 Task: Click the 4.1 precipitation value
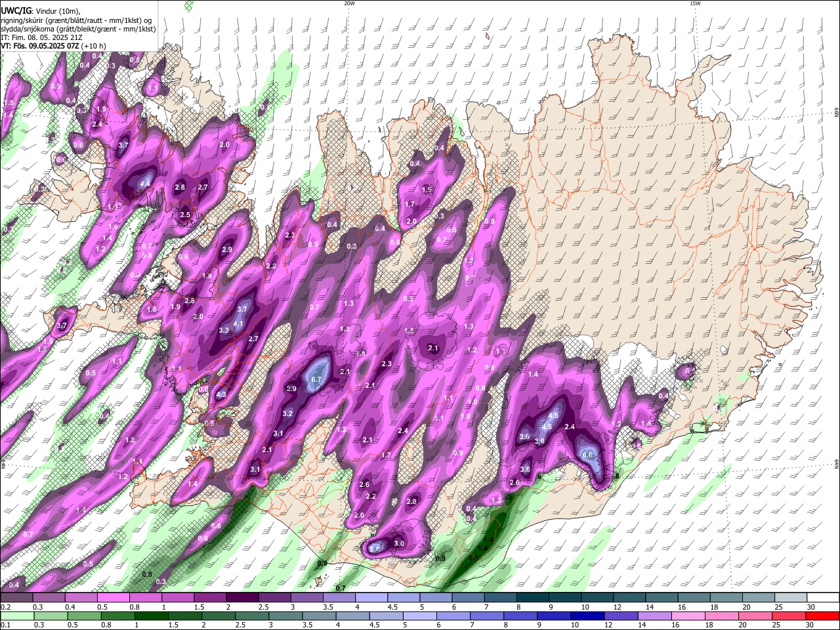[239, 324]
